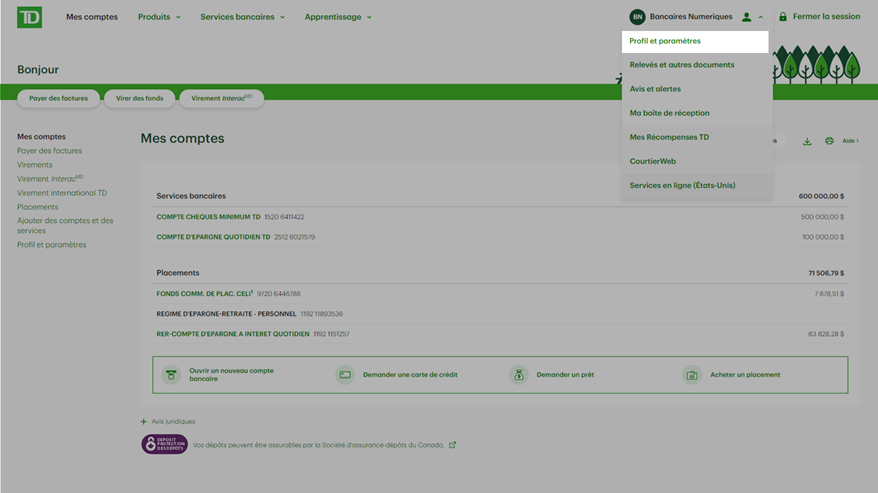Open external link icon after Canada text
This screenshot has height=493, width=878.
(x=452, y=445)
